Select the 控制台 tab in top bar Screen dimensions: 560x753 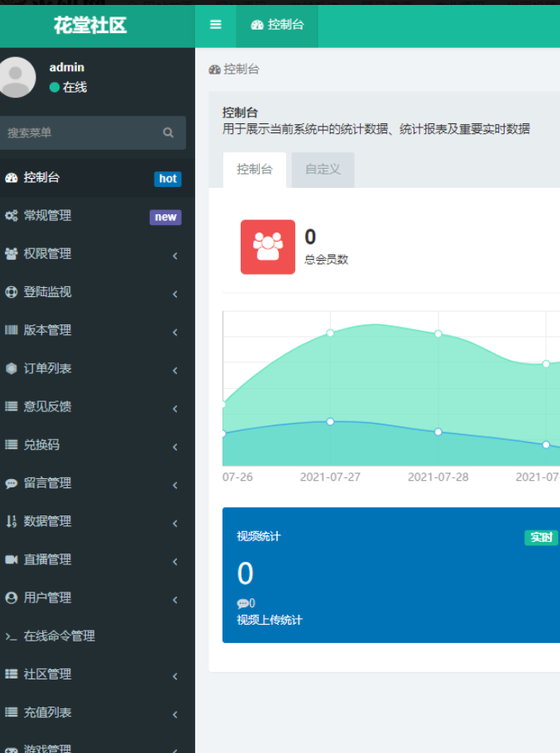coord(277,25)
